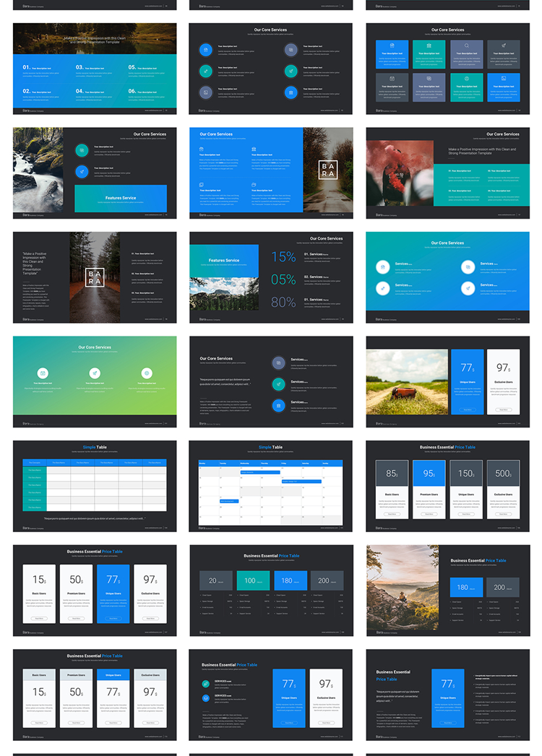Select the teal 100 price block
Screen dimensions: 542x756
tap(253, 581)
